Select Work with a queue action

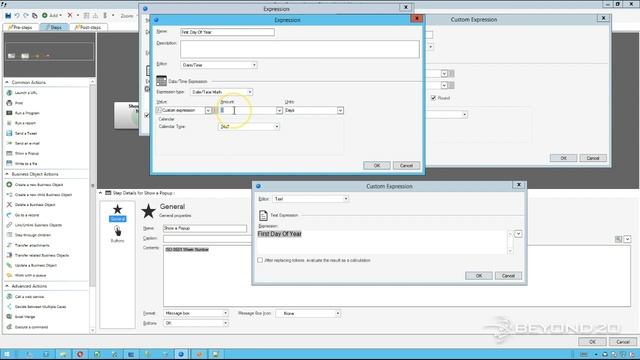click(30, 276)
